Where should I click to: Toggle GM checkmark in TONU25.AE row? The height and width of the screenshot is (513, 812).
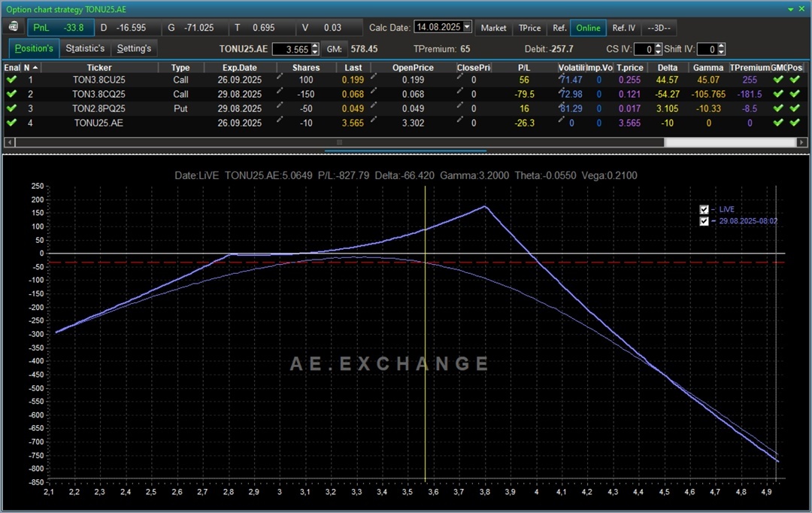tap(778, 123)
